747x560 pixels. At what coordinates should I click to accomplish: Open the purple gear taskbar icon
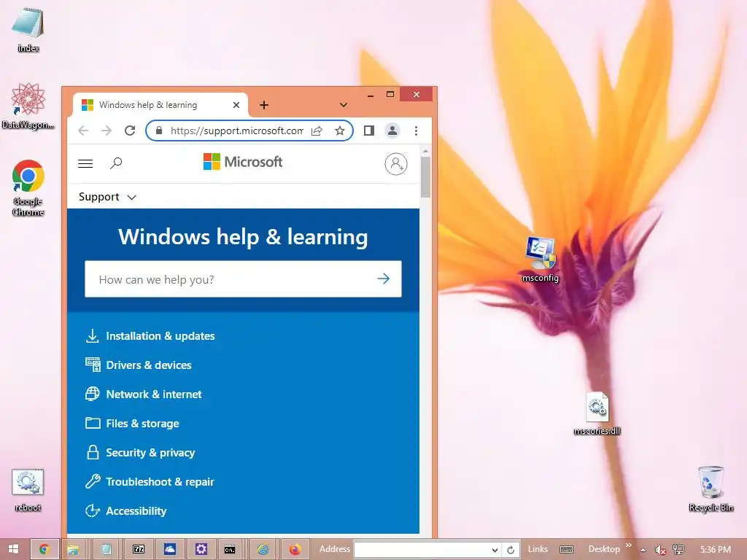coord(201,550)
